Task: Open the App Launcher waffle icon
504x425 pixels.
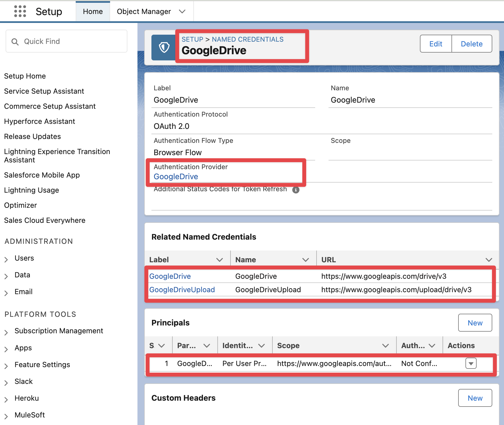Action: coord(20,11)
